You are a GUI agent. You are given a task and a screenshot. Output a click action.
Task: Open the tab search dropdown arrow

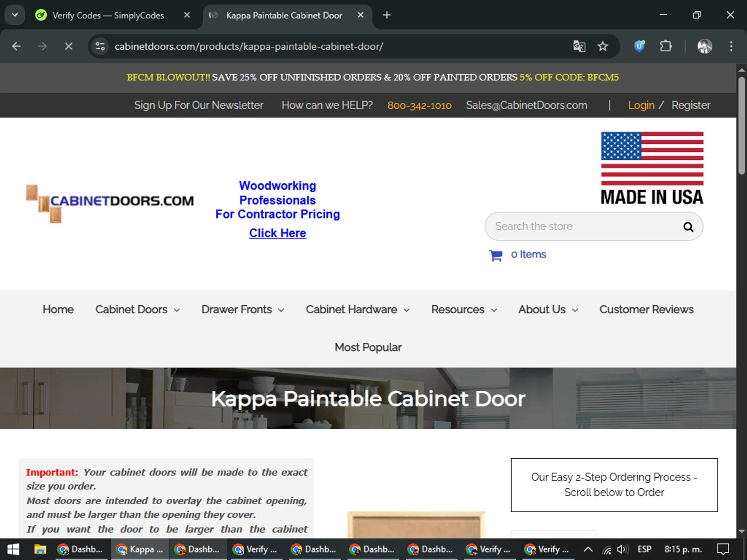tap(15, 15)
